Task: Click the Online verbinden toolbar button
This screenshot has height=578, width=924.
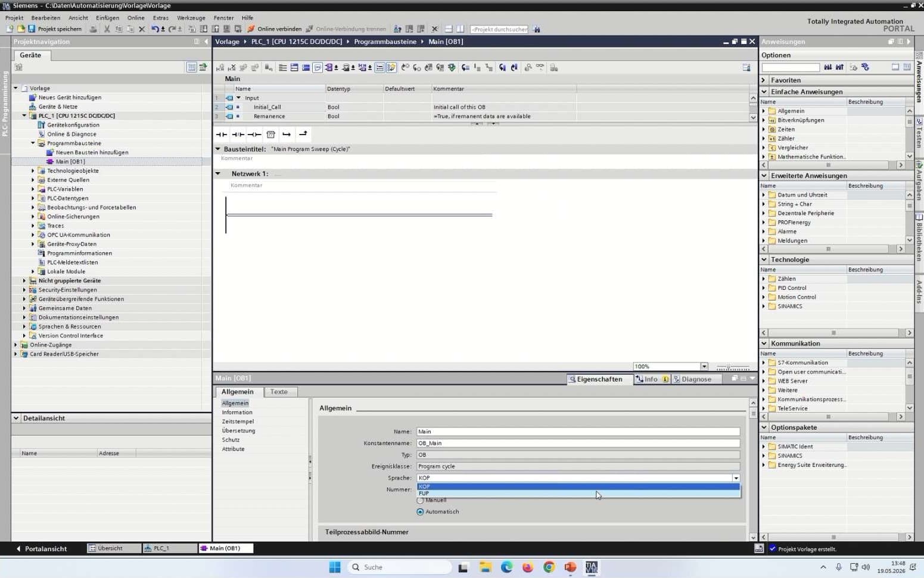Action: (x=275, y=29)
